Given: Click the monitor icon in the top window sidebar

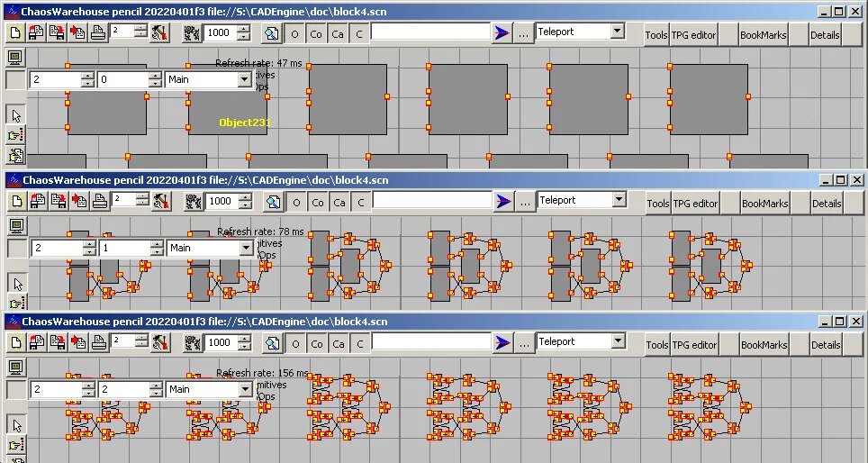Looking at the screenshot, I should [15, 57].
